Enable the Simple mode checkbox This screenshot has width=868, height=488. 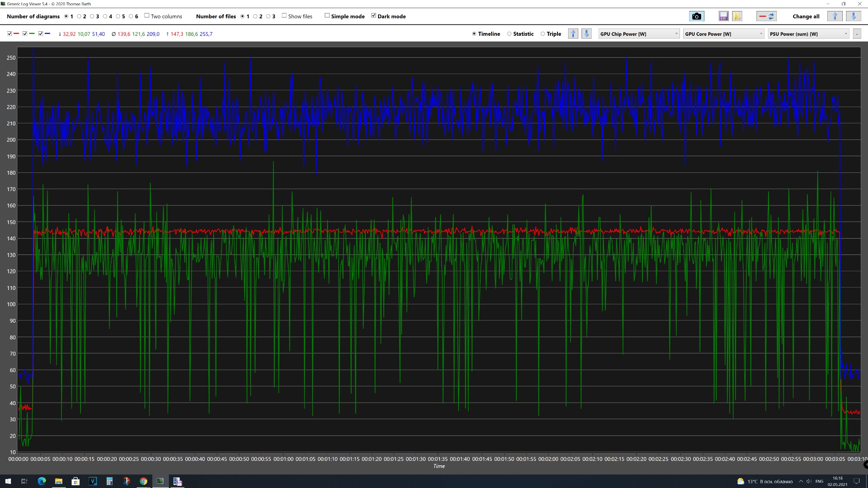(327, 16)
